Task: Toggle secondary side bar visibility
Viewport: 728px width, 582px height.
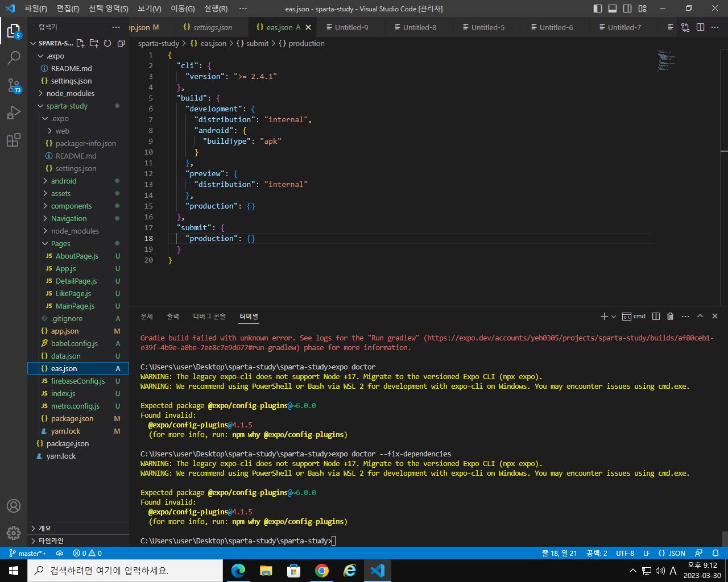Action: click(627, 9)
